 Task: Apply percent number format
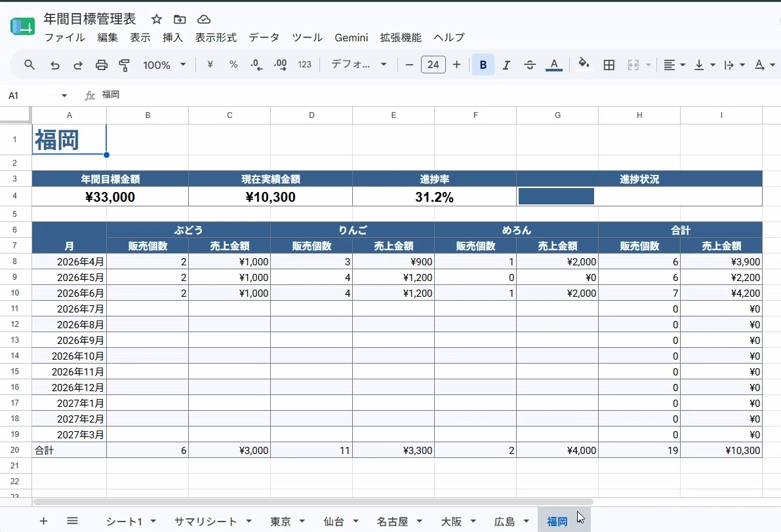coord(233,65)
